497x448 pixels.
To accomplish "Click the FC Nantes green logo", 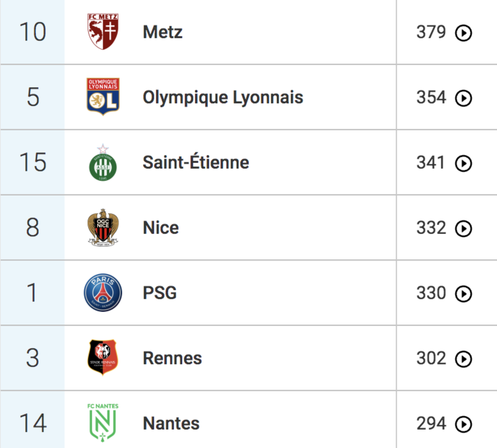I will click(x=103, y=423).
